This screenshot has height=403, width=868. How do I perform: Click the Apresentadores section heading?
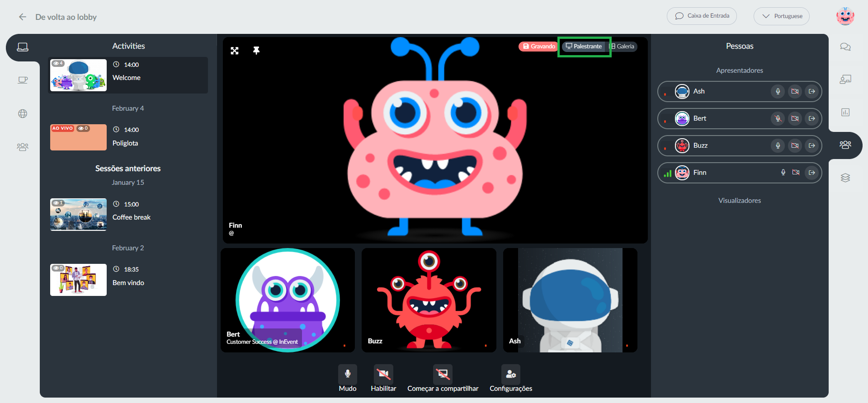coord(740,70)
